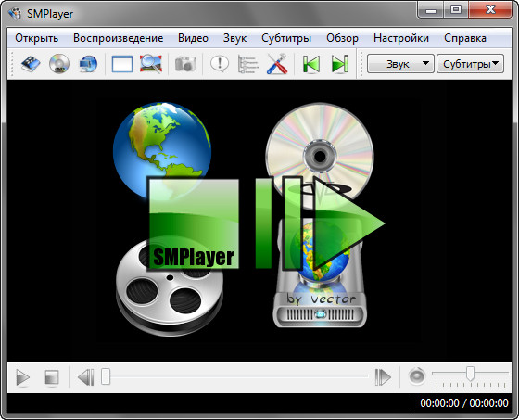Start playback with the Play button

tap(22, 377)
